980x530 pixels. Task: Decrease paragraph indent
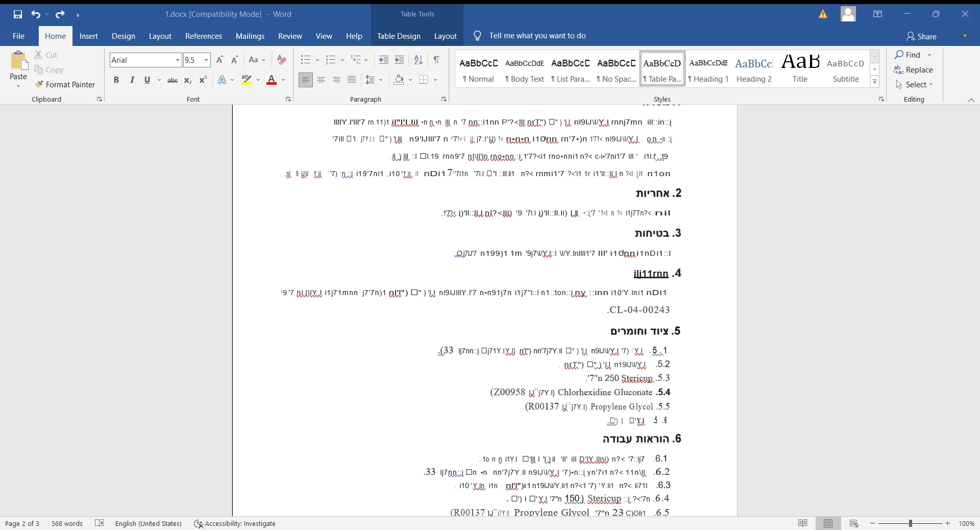(384, 60)
